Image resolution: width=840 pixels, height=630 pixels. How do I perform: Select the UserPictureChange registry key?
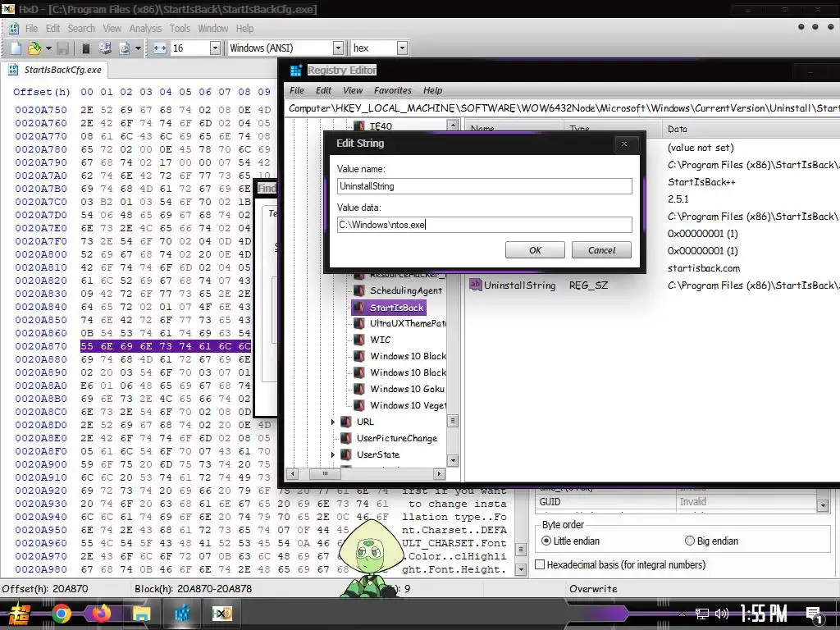[397, 438]
